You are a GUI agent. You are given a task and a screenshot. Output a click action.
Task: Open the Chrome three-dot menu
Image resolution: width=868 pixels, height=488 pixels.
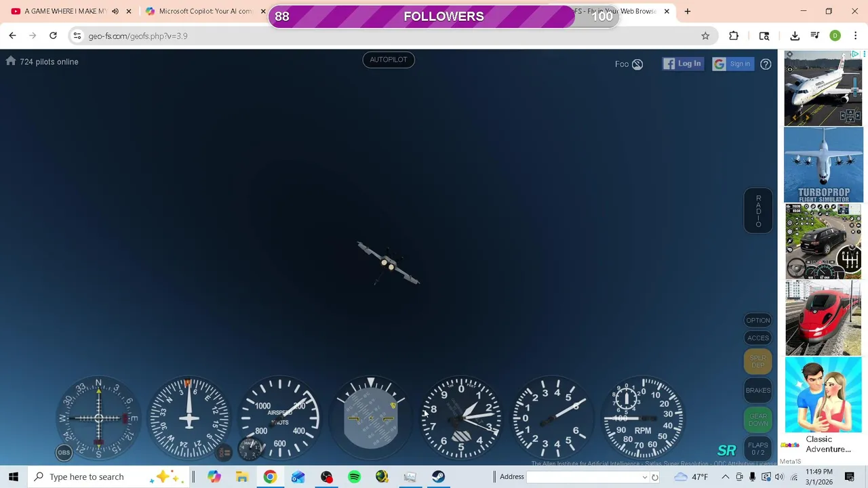click(x=855, y=36)
